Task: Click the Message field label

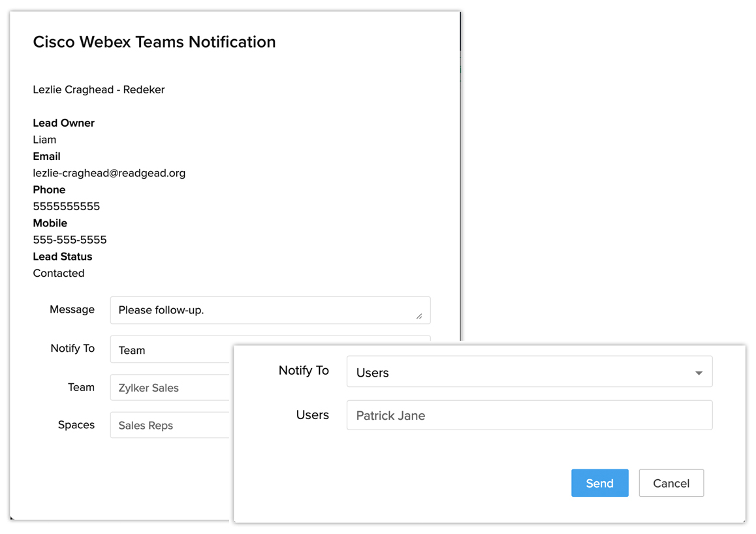Action: pyautogui.click(x=72, y=309)
